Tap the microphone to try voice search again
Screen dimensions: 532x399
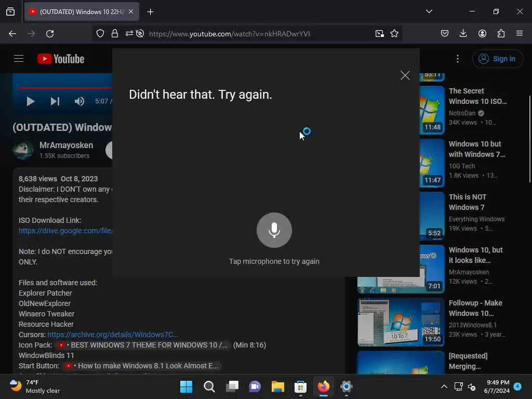274,230
